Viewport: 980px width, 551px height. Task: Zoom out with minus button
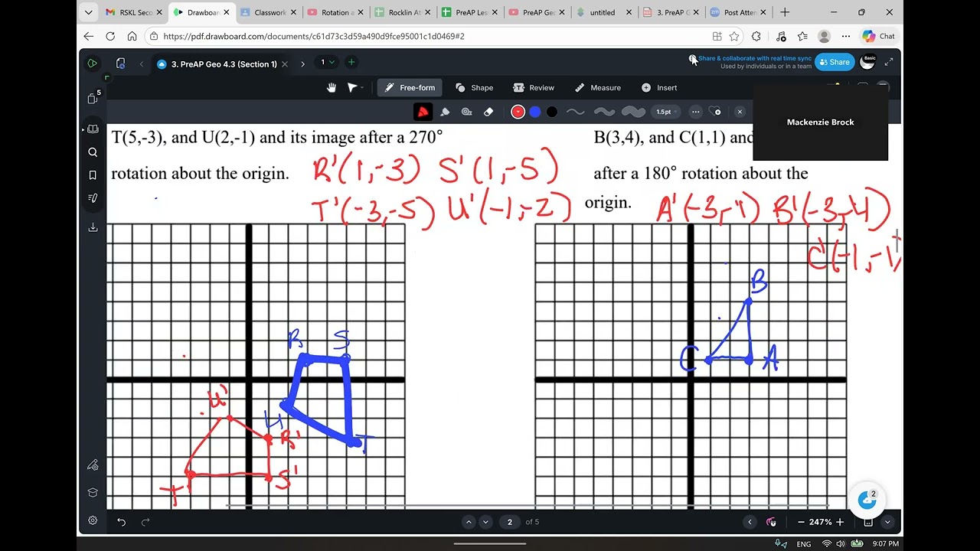[x=801, y=522]
